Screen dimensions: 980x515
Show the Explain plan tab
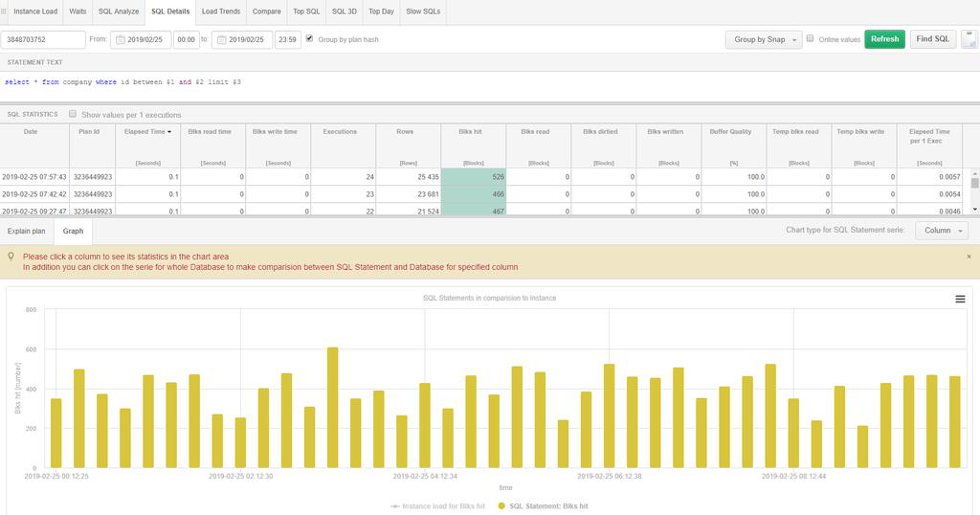[26, 232]
